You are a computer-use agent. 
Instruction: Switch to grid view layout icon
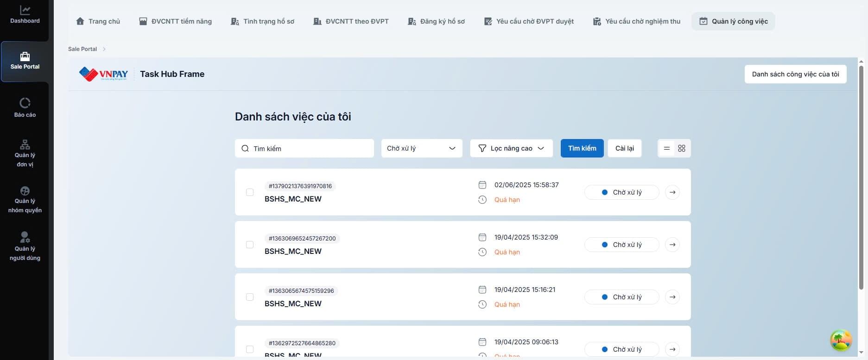[x=681, y=148]
